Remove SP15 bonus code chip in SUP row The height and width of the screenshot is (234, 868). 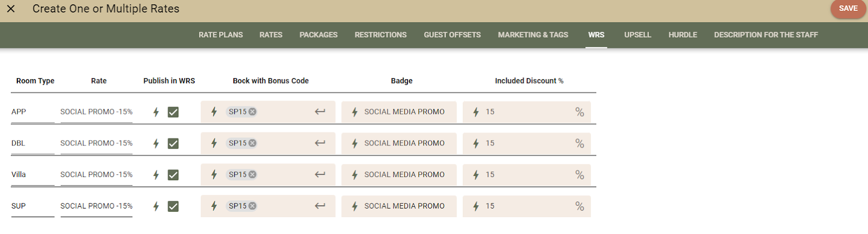(252, 206)
